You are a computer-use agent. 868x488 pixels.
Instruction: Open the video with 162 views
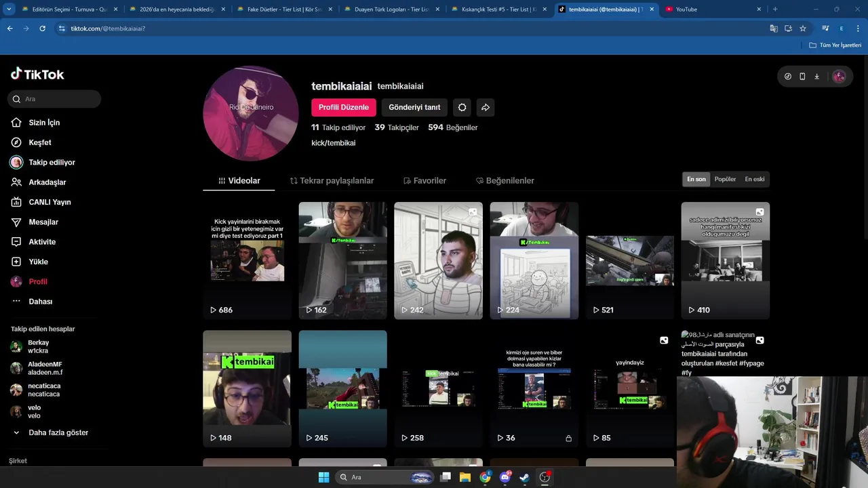(x=342, y=260)
